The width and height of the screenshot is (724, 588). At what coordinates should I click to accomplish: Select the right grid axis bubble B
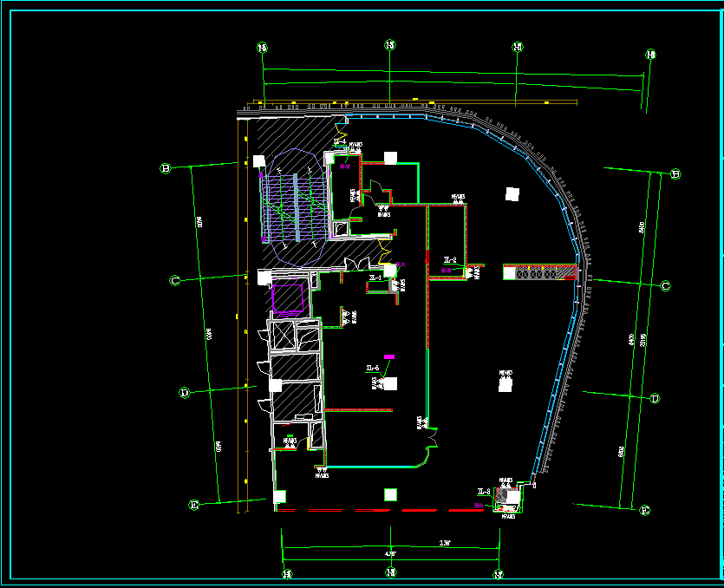[x=676, y=174]
